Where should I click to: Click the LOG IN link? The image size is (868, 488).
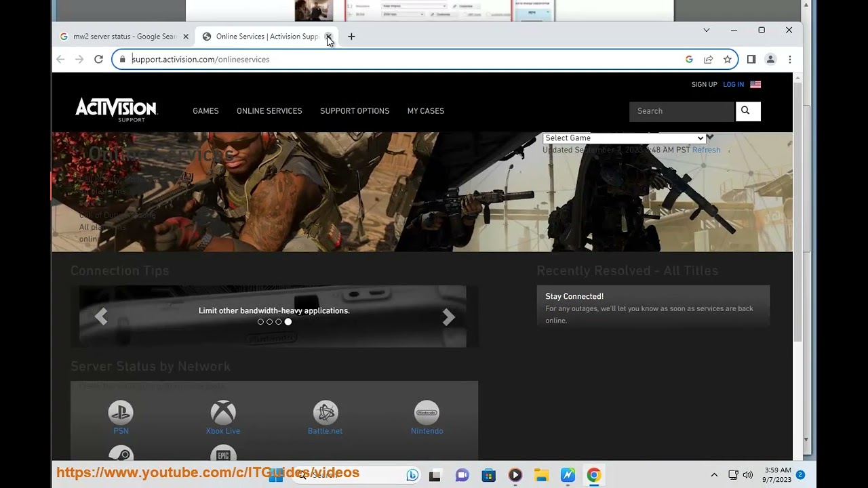(733, 85)
